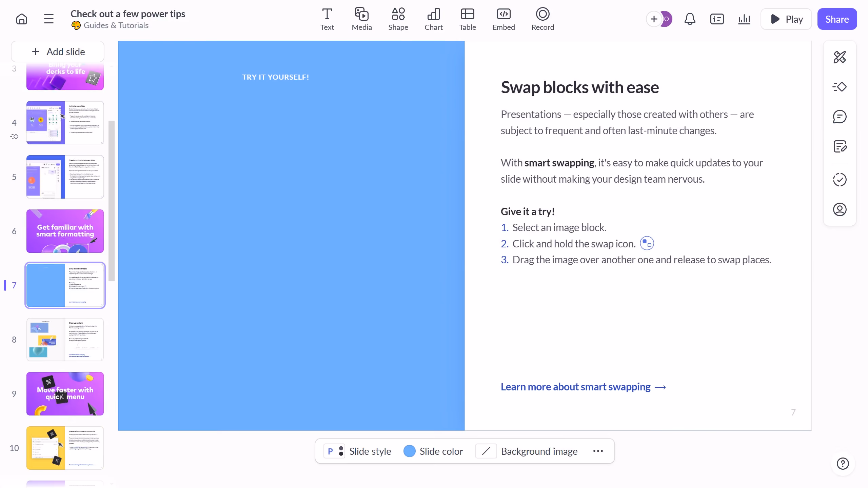Click the inline swap icon in step 2
Screen dimensions: 868x488
tap(647, 243)
